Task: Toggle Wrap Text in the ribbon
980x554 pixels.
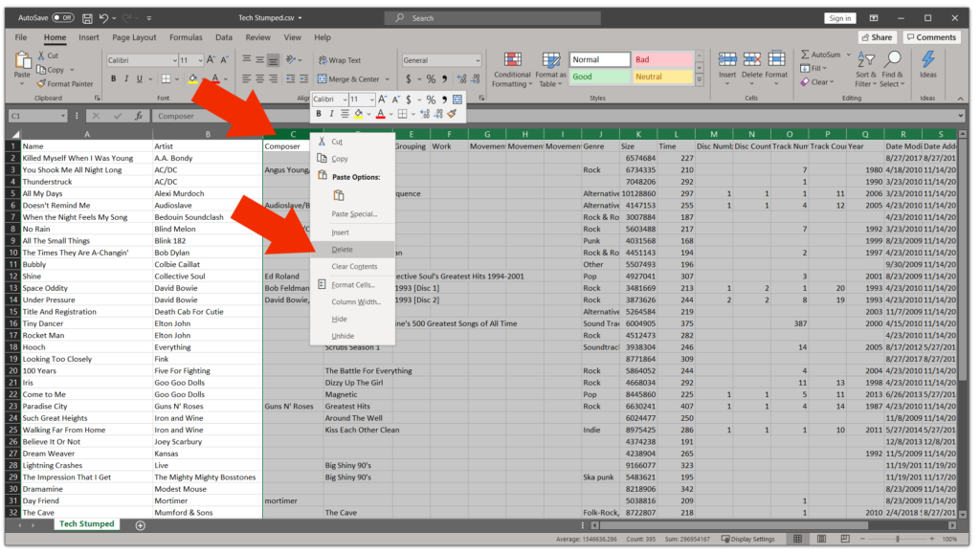Action: point(340,60)
